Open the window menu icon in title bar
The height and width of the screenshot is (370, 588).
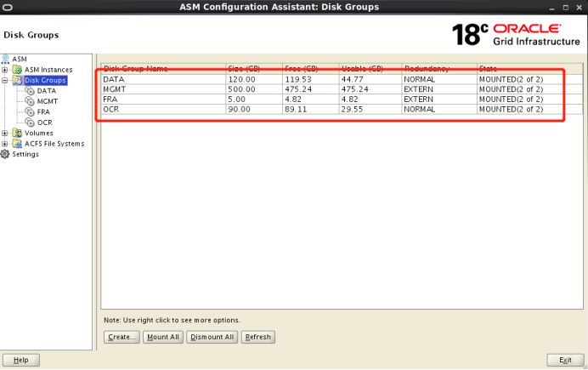tap(8, 7)
